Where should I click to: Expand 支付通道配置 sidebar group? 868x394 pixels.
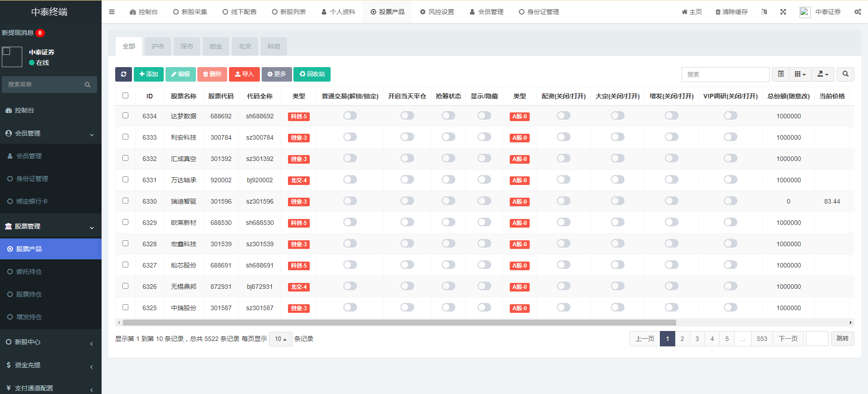[x=51, y=388]
